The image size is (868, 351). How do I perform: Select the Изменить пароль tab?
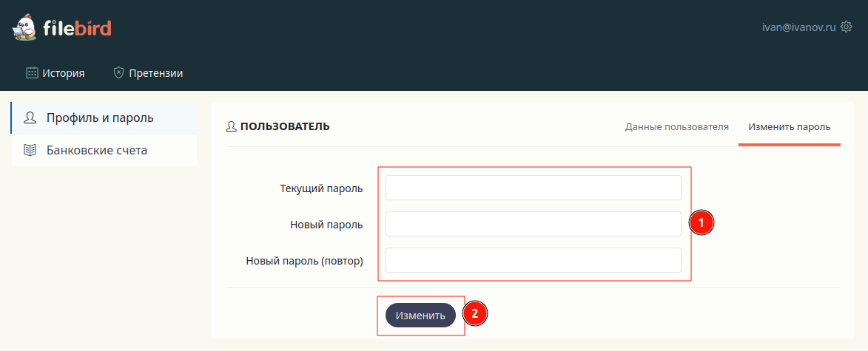pyautogui.click(x=789, y=126)
